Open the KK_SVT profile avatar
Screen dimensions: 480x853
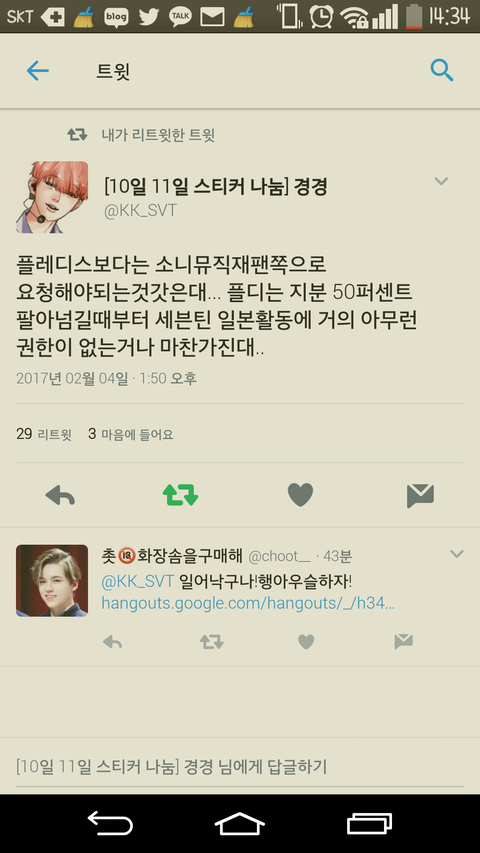[52, 197]
